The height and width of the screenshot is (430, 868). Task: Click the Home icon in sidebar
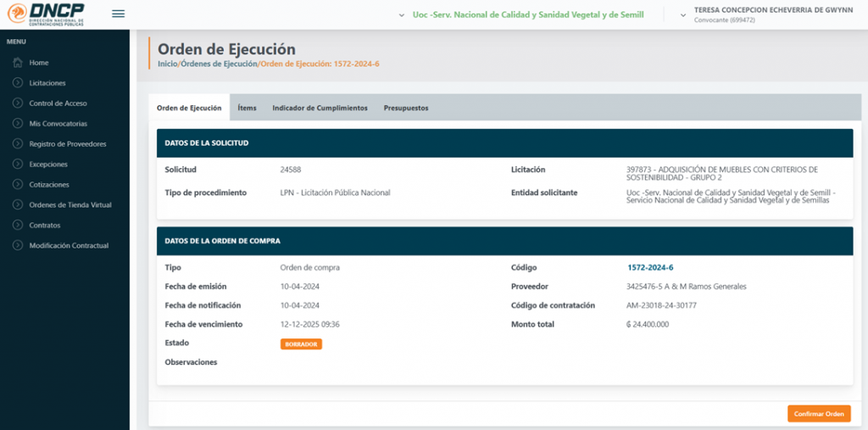[17, 63]
